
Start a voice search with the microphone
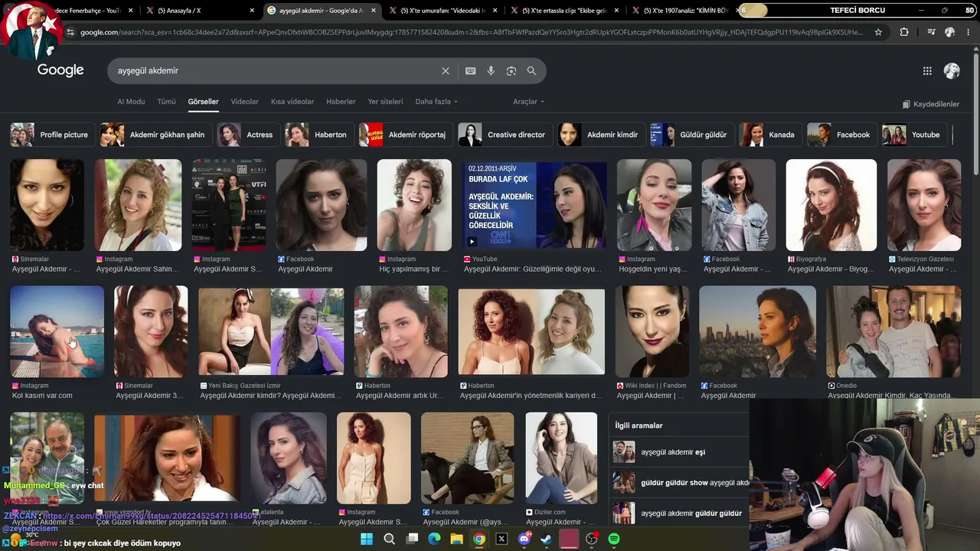491,70
